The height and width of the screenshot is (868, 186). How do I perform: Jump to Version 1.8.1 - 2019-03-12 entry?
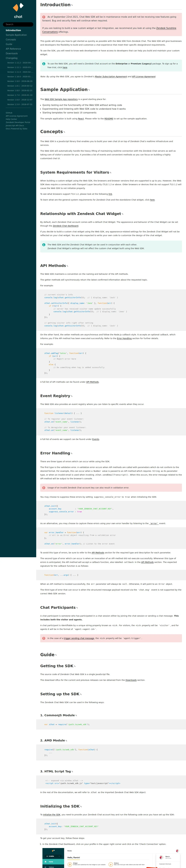click(x=20, y=86)
